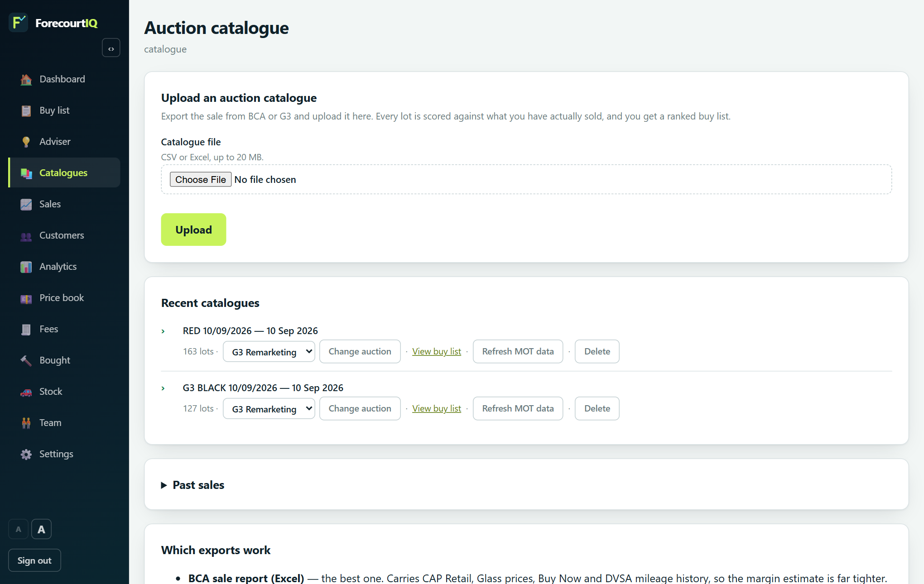924x584 pixels.
Task: Collapse the sidebar with the arrows button
Action: (x=111, y=48)
